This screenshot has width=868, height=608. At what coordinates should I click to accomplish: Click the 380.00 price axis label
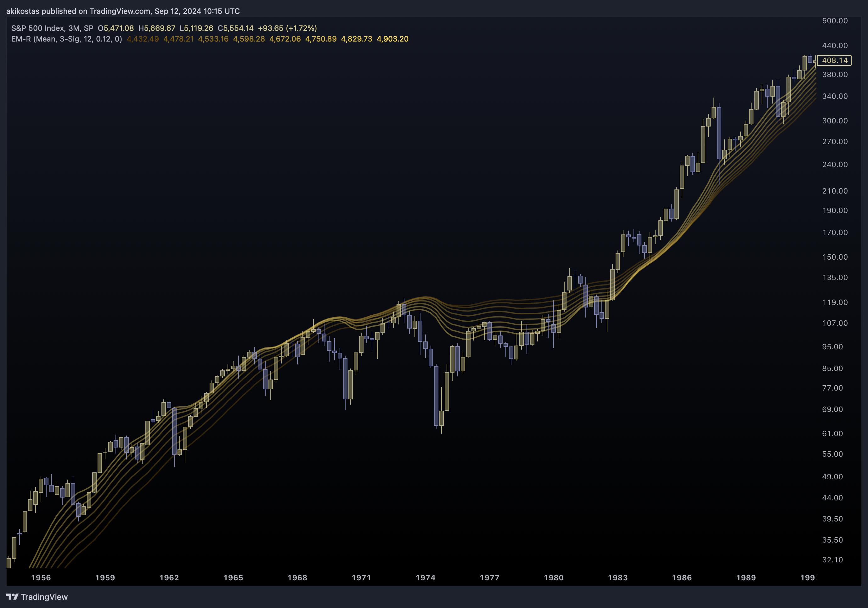(835, 75)
